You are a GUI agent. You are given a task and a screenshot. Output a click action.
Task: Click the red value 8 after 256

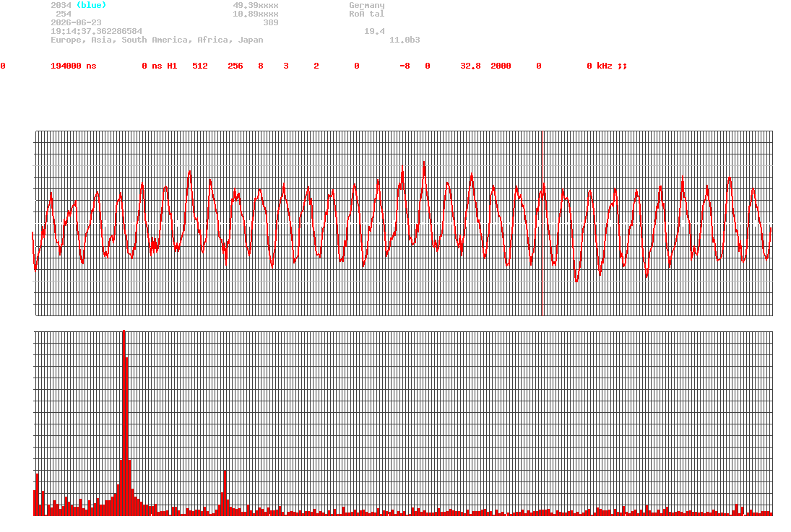260,66
